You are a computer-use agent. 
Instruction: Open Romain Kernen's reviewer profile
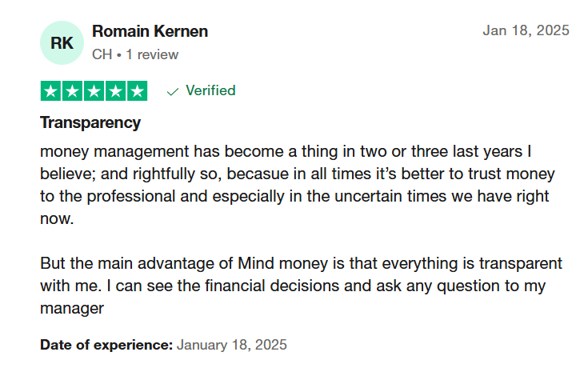click(x=150, y=31)
